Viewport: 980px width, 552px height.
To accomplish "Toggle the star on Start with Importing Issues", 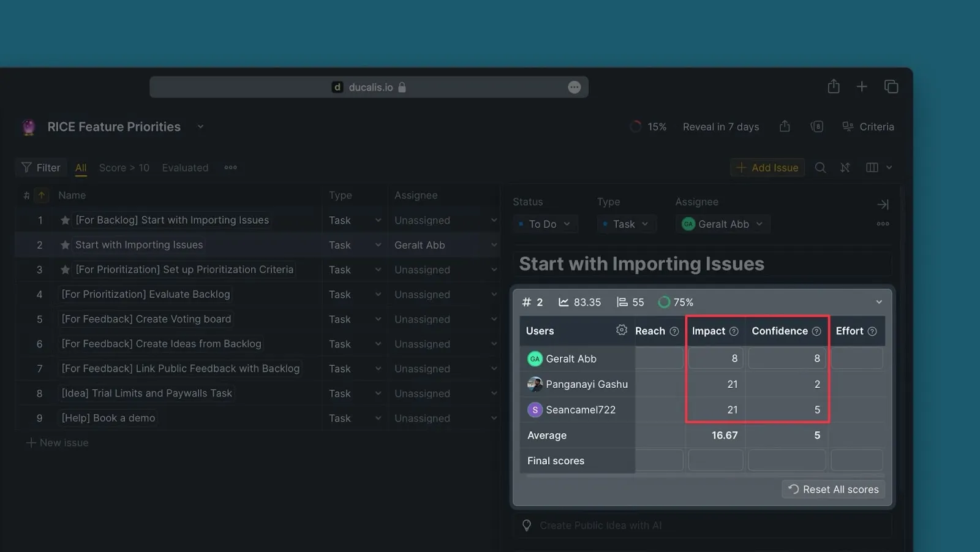I will 65,245.
